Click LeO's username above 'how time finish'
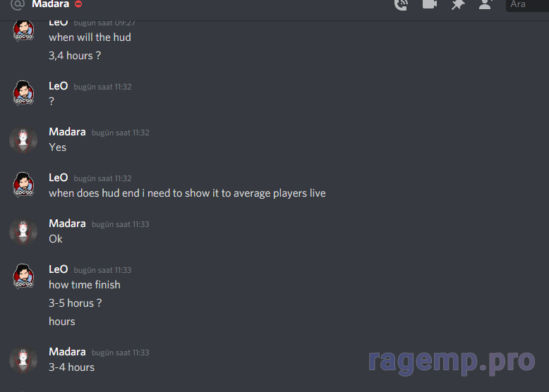Image resolution: width=549 pixels, height=392 pixels. pos(58,269)
